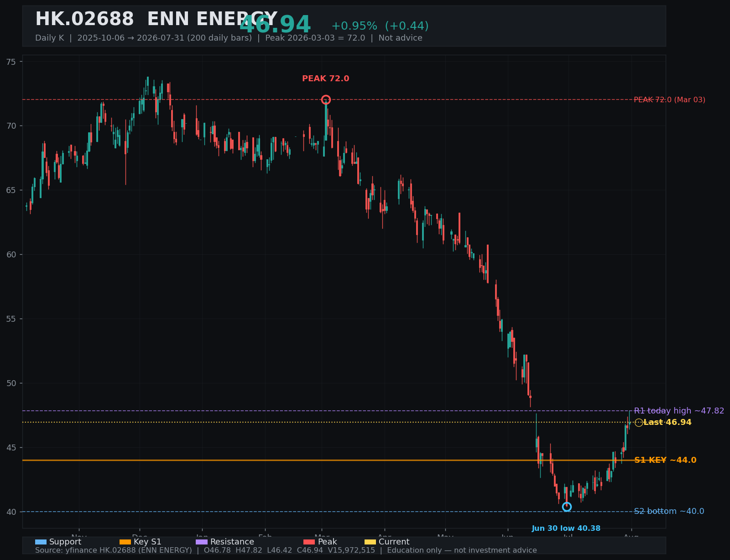Image resolution: width=730 pixels, height=560 pixels.
Task: Click the 'PEAK 72.0 (Mar 03)' line label
Action: [x=669, y=99]
